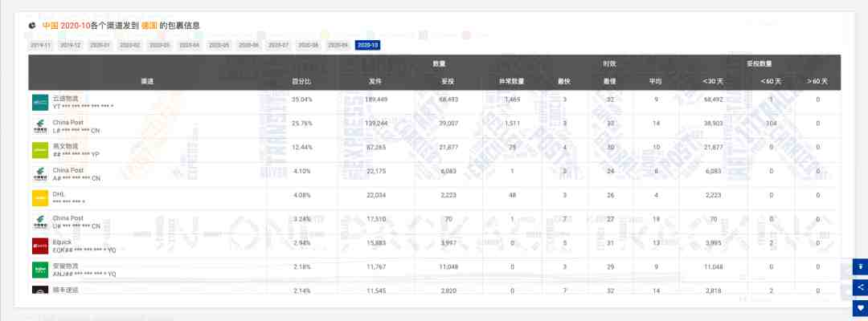The width and height of the screenshot is (868, 321).
Task: Click the share icon on right edge
Action: click(860, 287)
